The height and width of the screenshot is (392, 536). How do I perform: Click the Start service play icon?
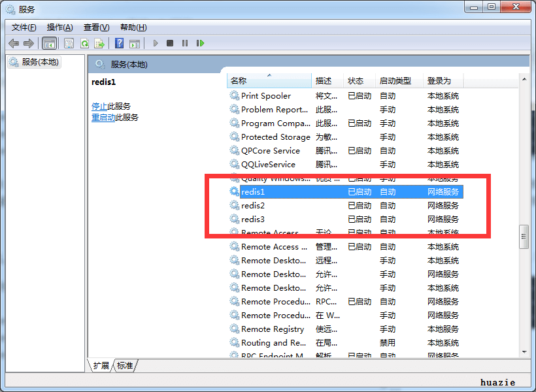[x=156, y=43]
